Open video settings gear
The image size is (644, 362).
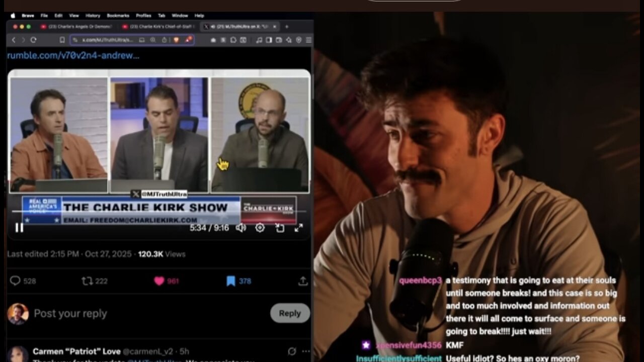[260, 228]
